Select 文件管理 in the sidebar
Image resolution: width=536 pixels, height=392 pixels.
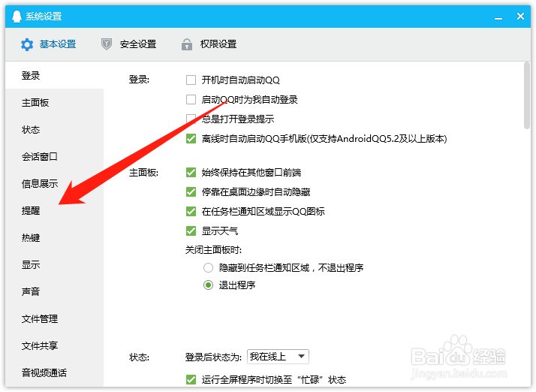pos(54,318)
